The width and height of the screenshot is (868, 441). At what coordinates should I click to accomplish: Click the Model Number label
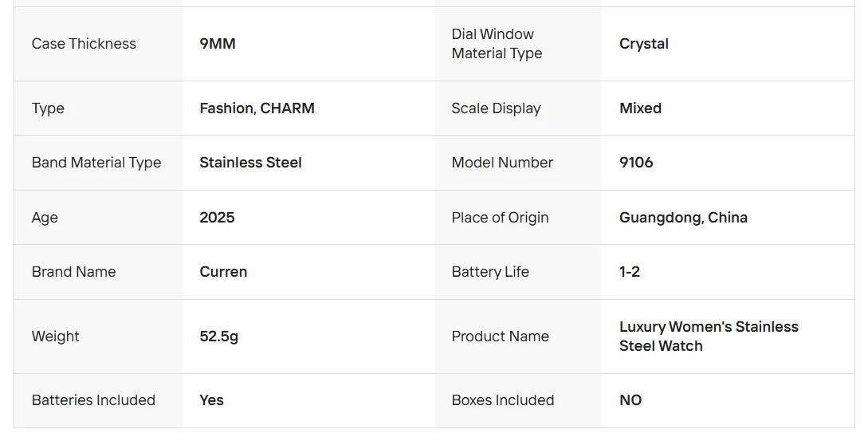tap(502, 163)
